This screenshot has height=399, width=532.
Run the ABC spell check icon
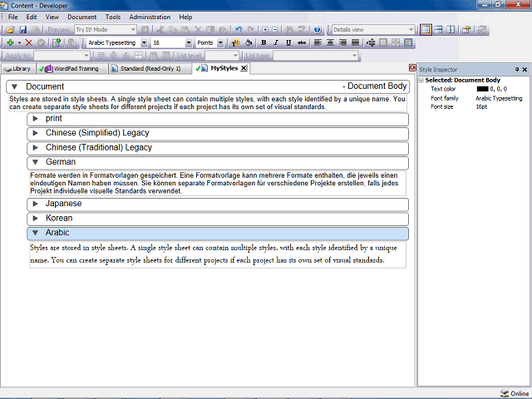point(302,30)
